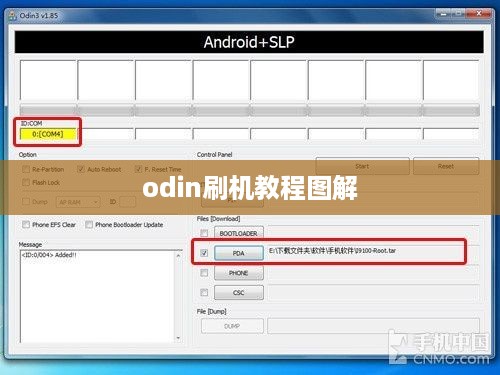The width and height of the screenshot is (500, 375).
Task: Click the CSC file path field
Action: coord(373,292)
